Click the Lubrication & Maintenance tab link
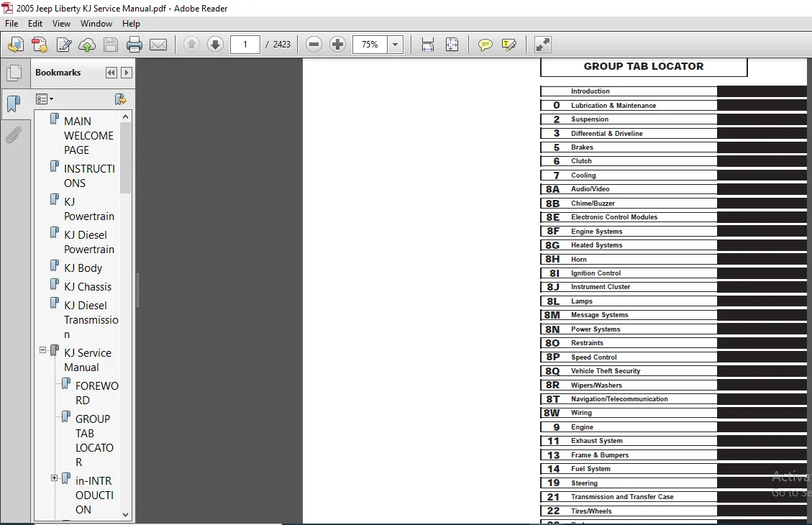 613,106
